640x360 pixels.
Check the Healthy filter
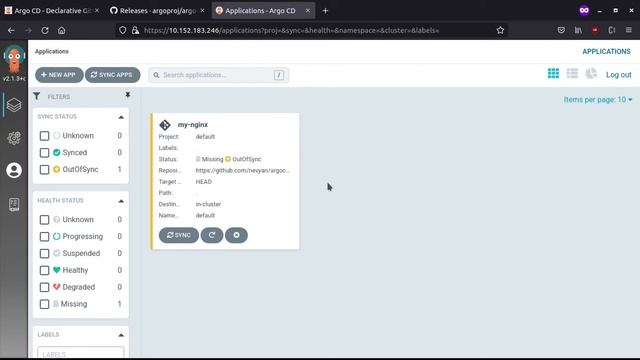(44, 270)
